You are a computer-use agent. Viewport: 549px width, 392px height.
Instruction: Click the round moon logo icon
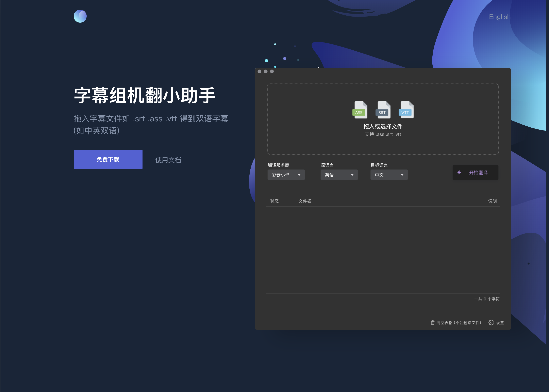[80, 16]
